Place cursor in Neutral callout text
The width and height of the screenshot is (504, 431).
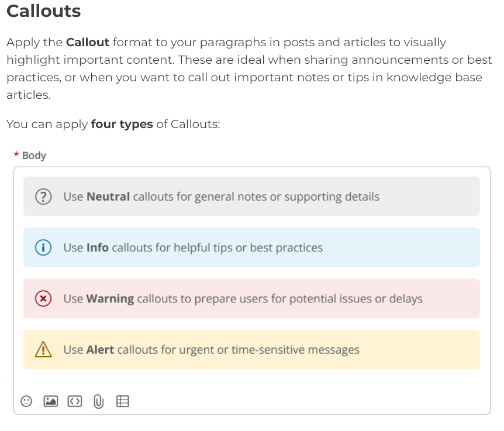tap(222, 196)
